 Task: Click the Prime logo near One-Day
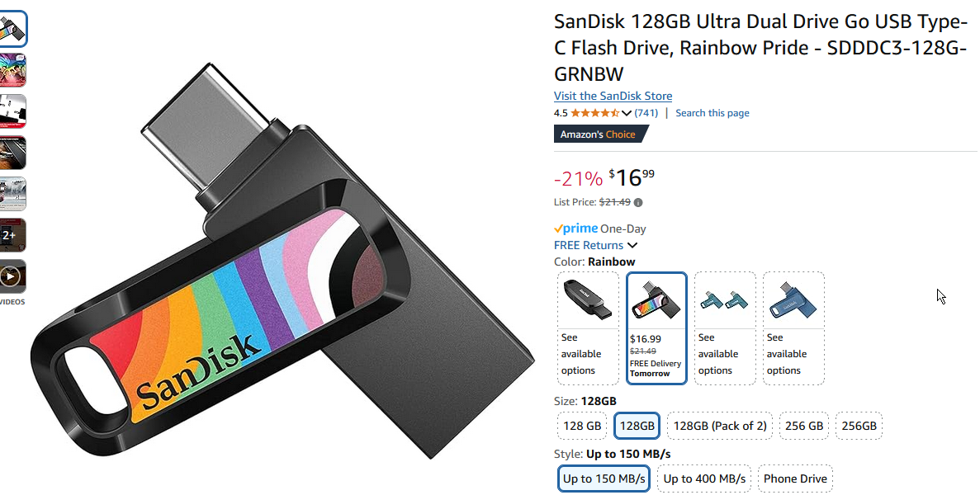pyautogui.click(x=575, y=229)
